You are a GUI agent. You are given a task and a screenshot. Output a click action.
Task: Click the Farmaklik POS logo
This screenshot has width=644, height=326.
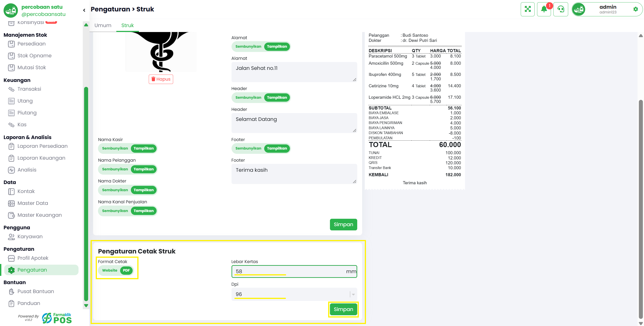(x=57, y=318)
